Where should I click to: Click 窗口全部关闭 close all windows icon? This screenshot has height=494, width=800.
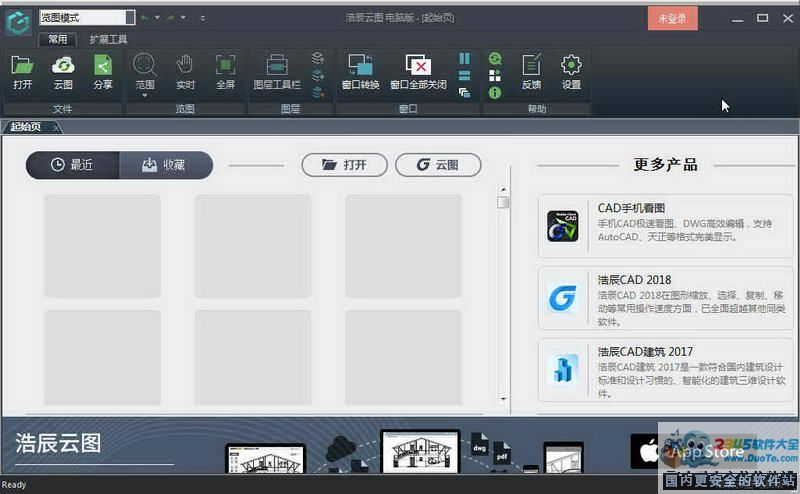click(418, 65)
